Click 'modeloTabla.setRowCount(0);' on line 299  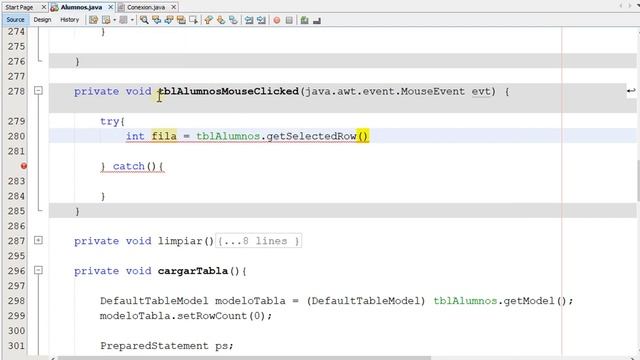tap(186, 316)
